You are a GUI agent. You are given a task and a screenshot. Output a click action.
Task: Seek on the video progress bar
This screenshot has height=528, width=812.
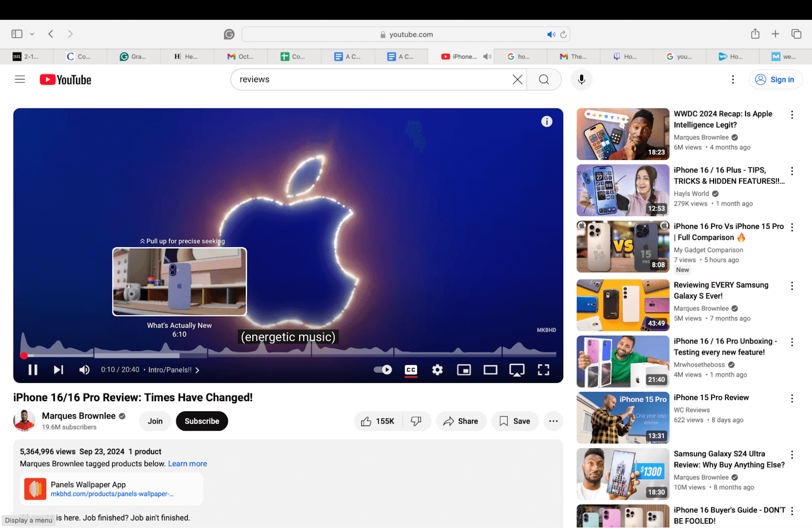click(288, 356)
